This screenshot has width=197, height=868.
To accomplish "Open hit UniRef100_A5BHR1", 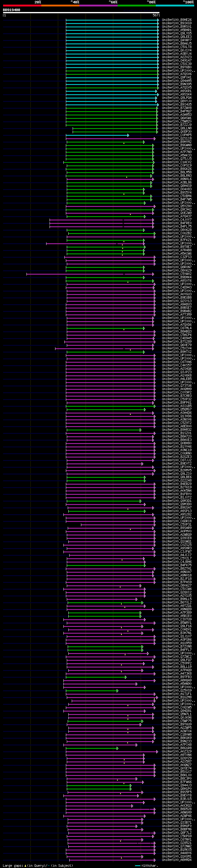I will point(177,30).
